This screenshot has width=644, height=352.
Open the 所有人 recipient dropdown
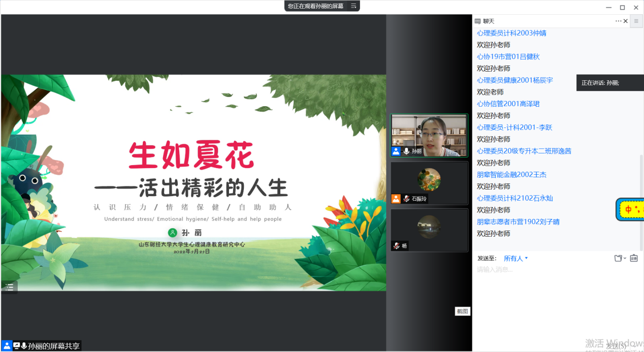516,258
